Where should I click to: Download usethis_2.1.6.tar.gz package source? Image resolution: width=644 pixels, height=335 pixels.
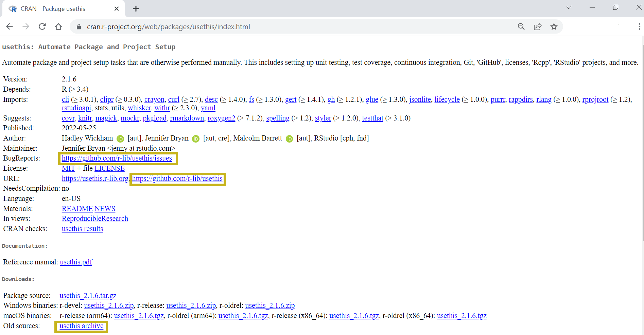[88, 296]
